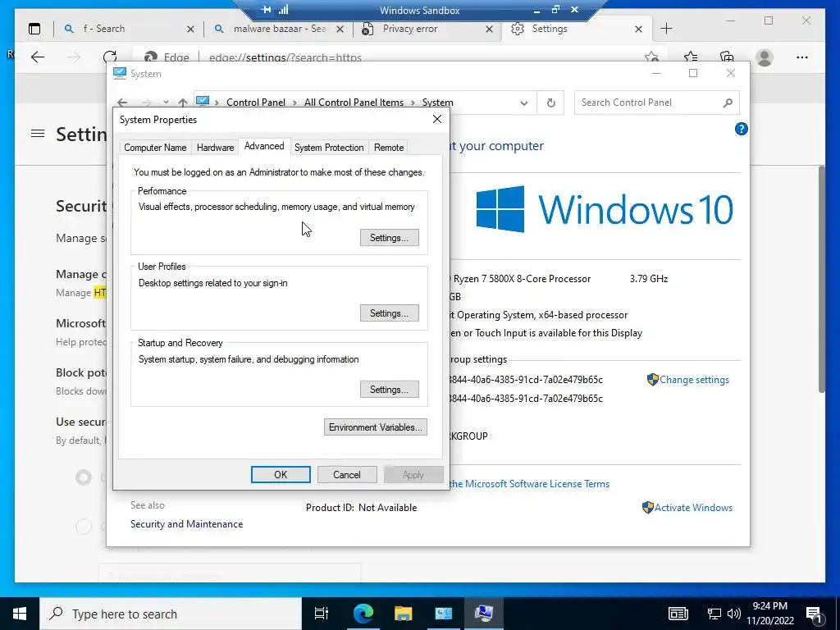Open Edge Settings and more menu

point(802,57)
